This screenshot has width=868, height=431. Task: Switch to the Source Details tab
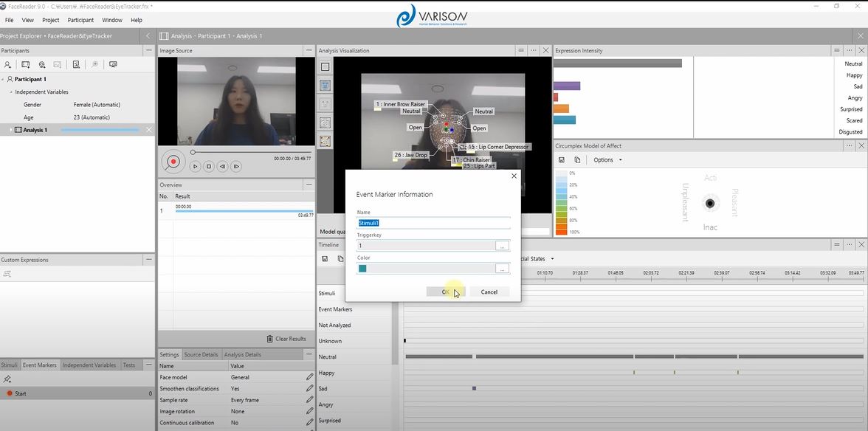point(201,355)
